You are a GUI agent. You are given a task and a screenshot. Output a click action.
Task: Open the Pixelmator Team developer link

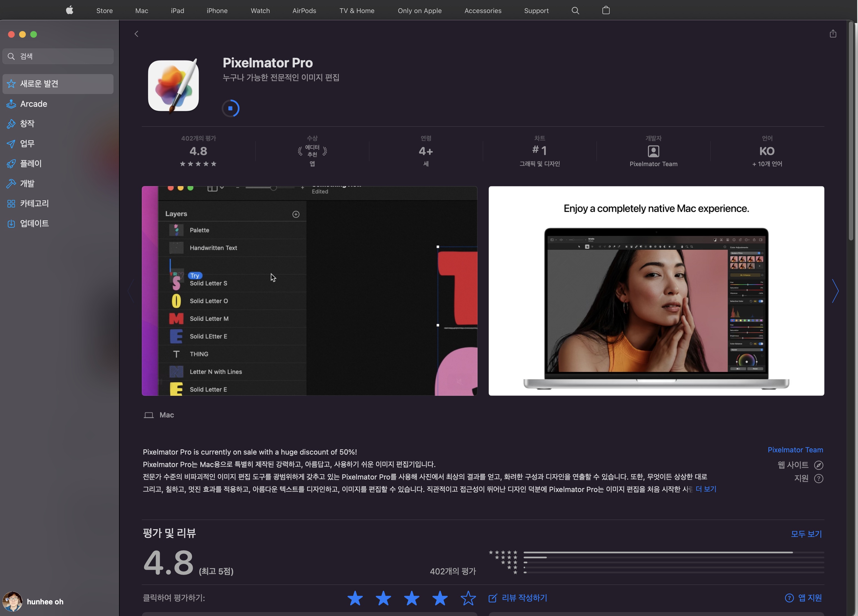click(x=795, y=450)
